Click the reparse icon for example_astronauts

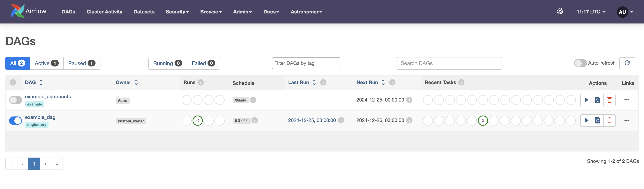coord(598,100)
